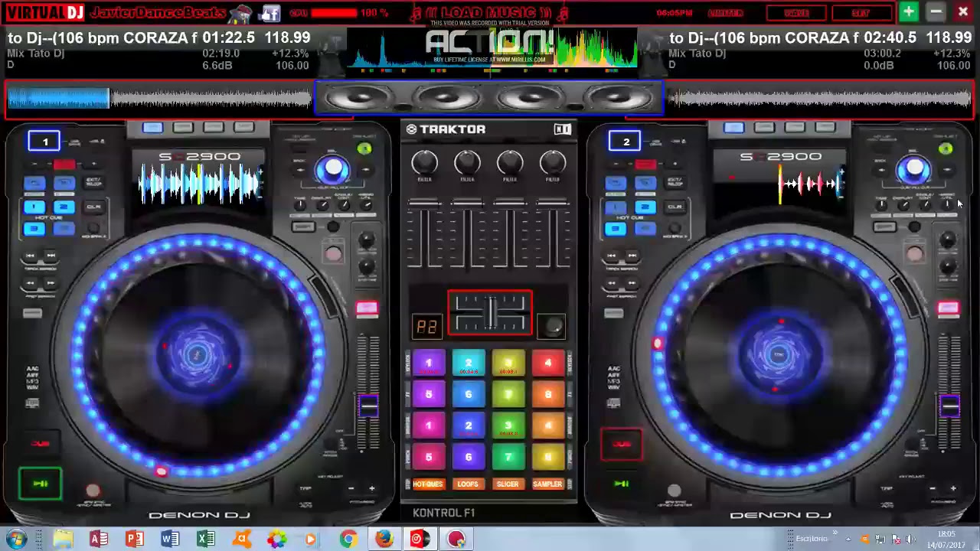Click the green disc eject button on deck 2
Viewport: 980px width, 551px height.
[945, 149]
